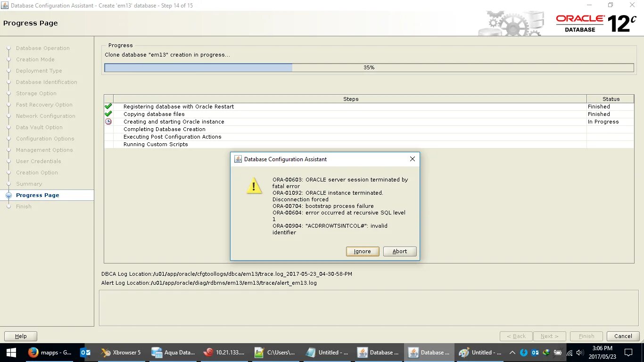
Task: Click the disabled Back button
Action: click(516, 336)
